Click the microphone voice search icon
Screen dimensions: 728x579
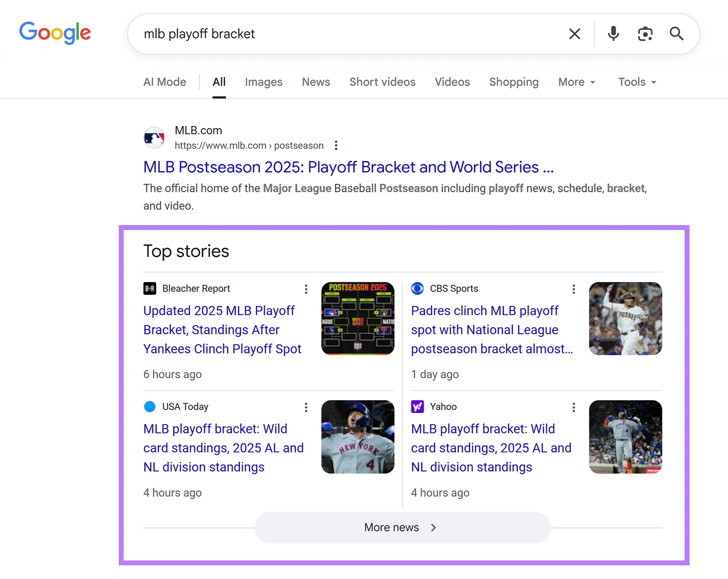613,34
